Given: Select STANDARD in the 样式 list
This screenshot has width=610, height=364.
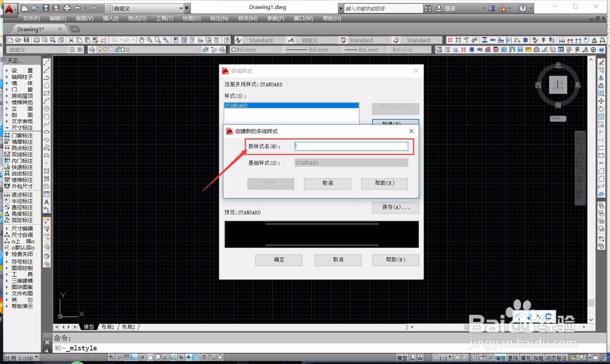Looking at the screenshot, I should [292, 105].
